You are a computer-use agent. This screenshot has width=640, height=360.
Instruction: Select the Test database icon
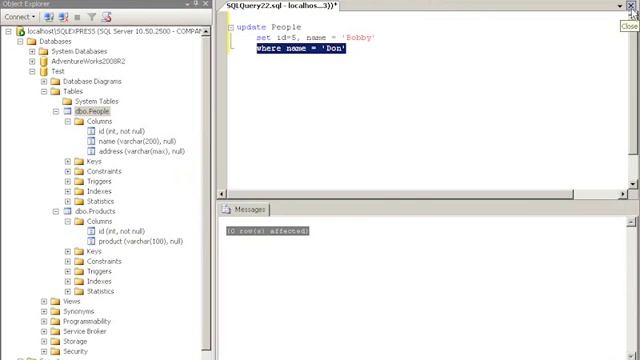(44, 71)
